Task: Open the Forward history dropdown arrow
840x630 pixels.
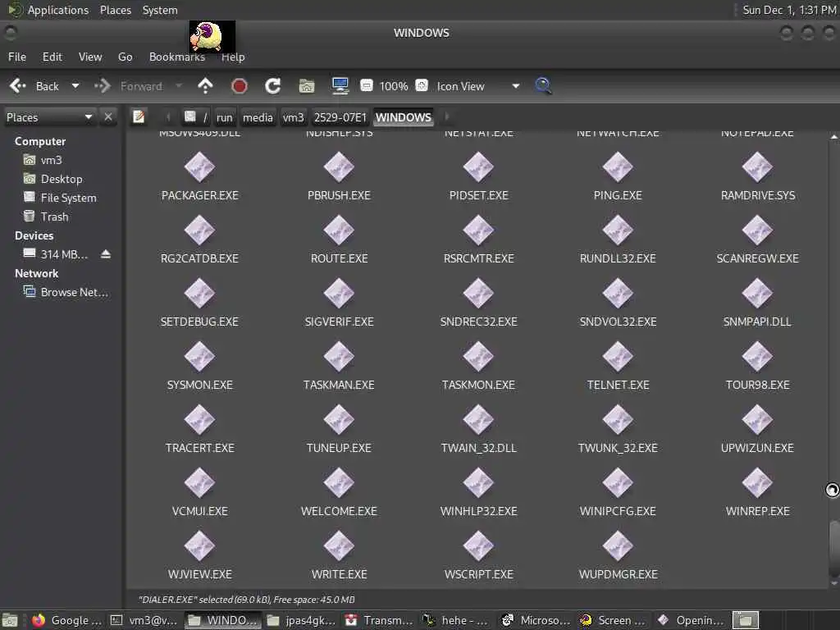Action: 179,85
